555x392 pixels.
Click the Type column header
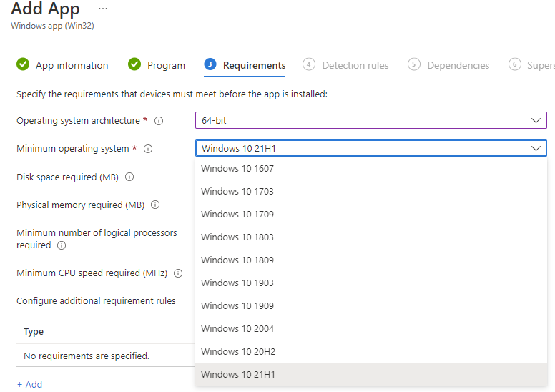point(34,332)
